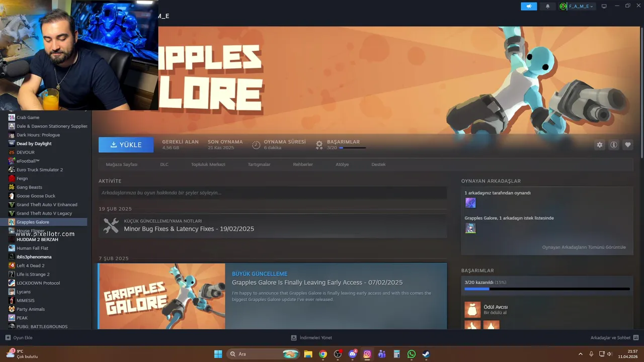This screenshot has height=362, width=644.
Task: Open the Destek tab
Action: coord(378,164)
